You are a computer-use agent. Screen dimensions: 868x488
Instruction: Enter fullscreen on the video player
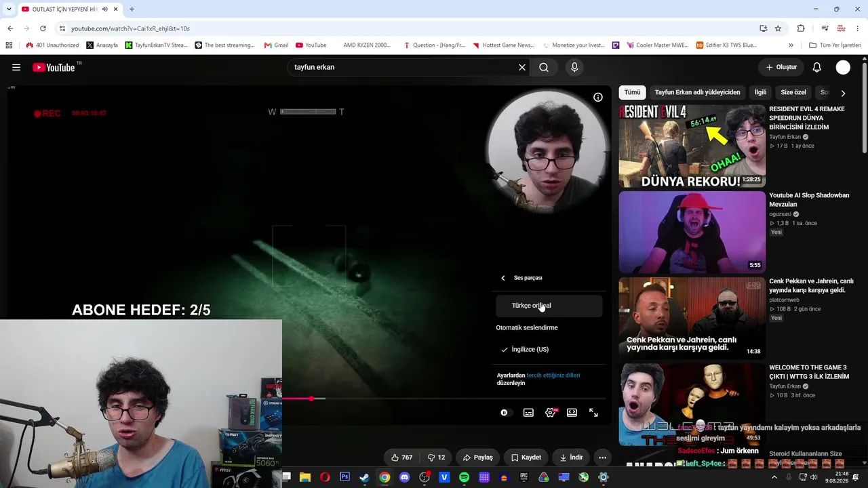[593, 412]
